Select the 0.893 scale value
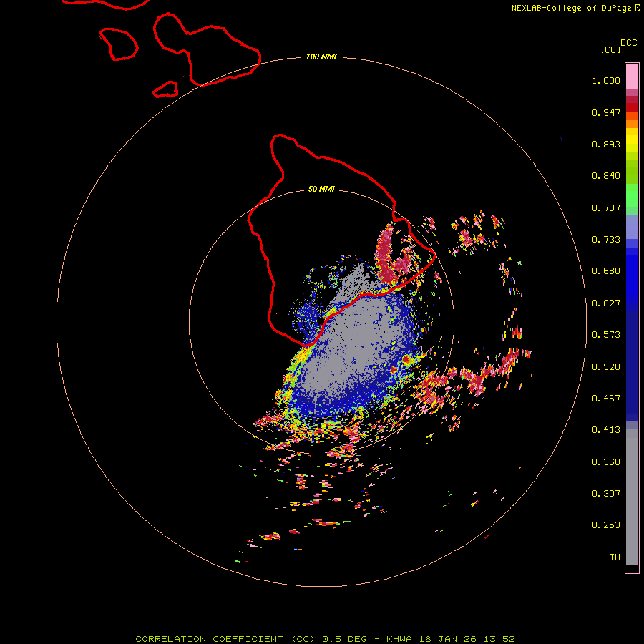Image resolution: width=644 pixels, height=644 pixels. (606, 144)
